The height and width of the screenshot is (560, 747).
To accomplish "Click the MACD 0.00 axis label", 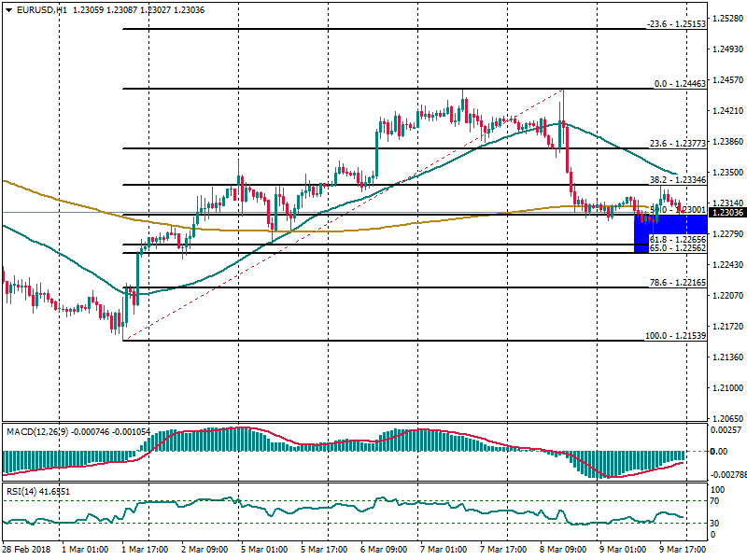I will tap(719, 452).
